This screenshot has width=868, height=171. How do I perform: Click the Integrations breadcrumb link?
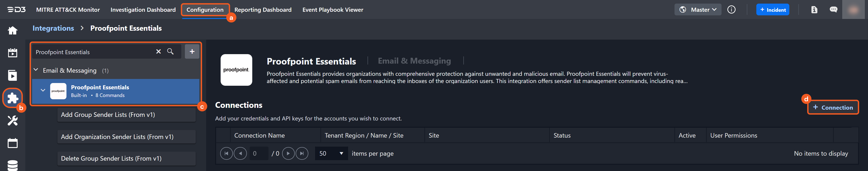point(53,28)
